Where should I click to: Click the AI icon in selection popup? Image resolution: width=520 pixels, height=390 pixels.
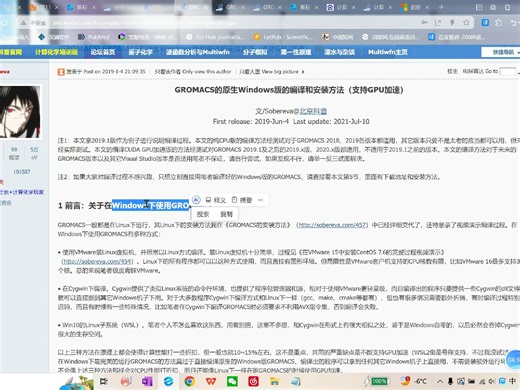[x=196, y=200]
